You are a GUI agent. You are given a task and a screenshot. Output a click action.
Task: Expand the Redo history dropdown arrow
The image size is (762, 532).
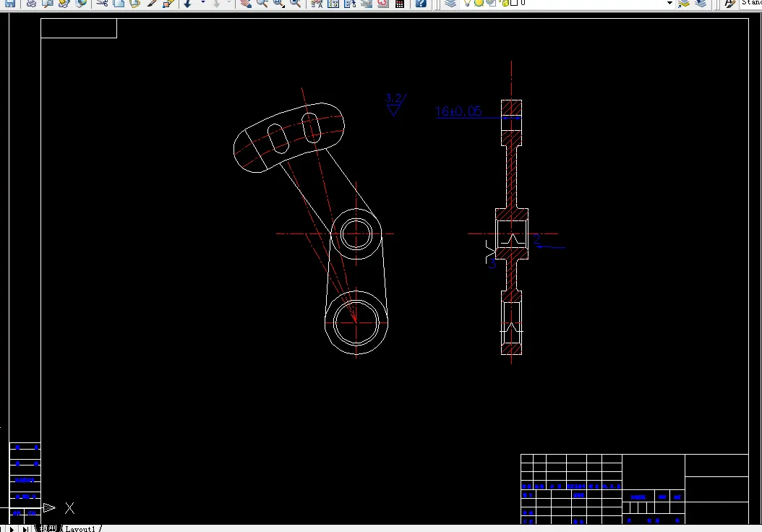pyautogui.click(x=229, y=2)
